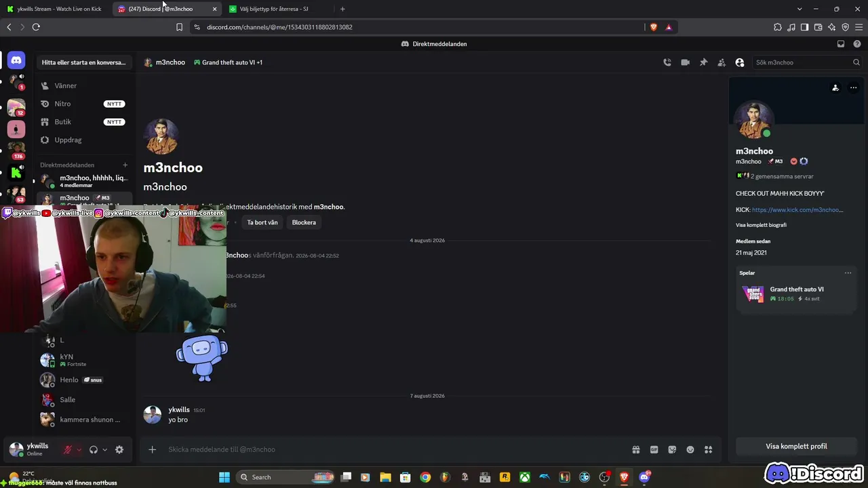Open the group DM with 4 medlemmar
This screenshot has height=488, width=868.
click(x=84, y=181)
